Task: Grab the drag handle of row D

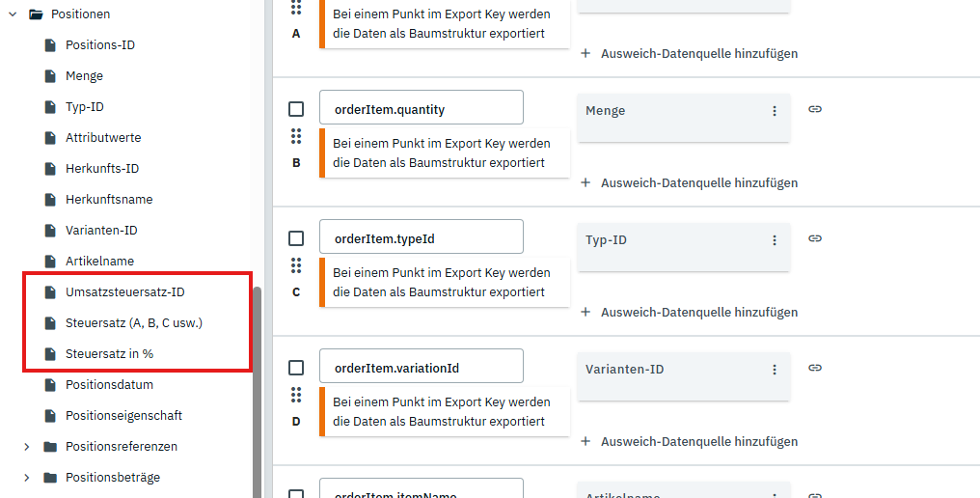Action: pyautogui.click(x=296, y=395)
